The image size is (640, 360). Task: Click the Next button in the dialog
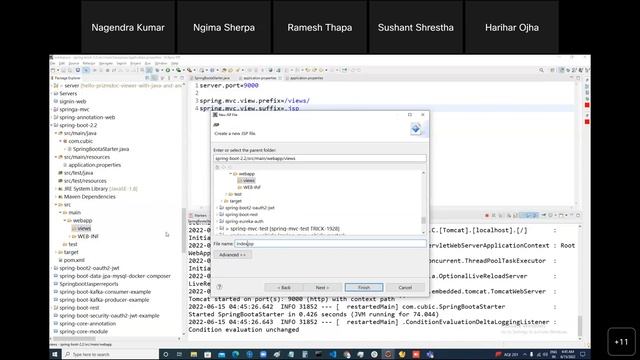point(322,287)
